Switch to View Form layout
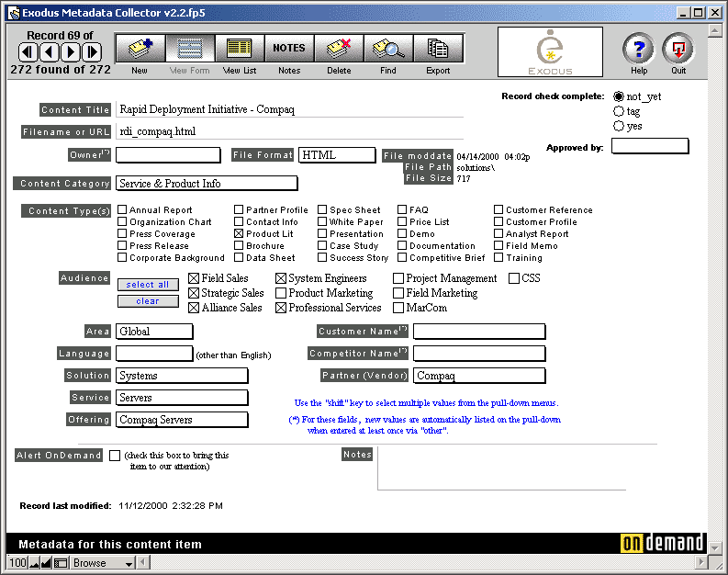This screenshot has height=575, width=728. click(190, 49)
